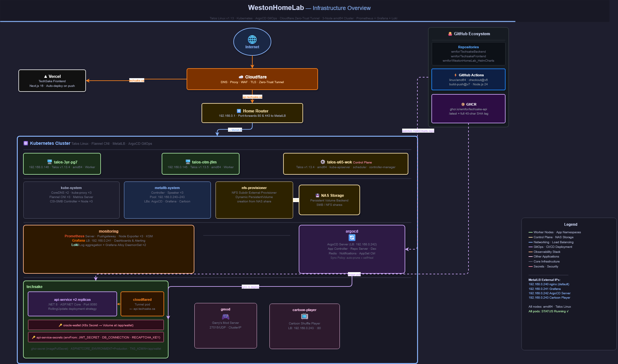Click 192.168.0.241 Grafana legend entry
Screen dimensions: 618x364
pos(544,289)
